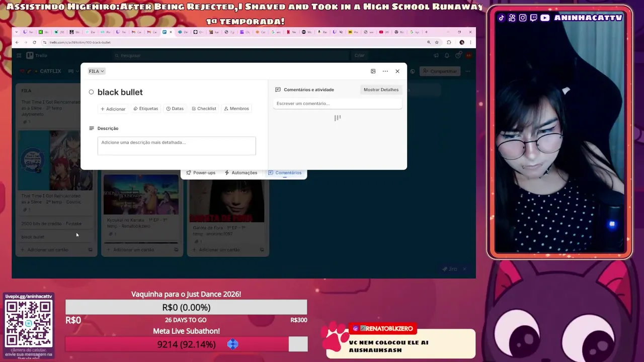Viewport: 644px width, 362px height.
Task: Click the Trello search box Pesquisar
Action: point(231,55)
